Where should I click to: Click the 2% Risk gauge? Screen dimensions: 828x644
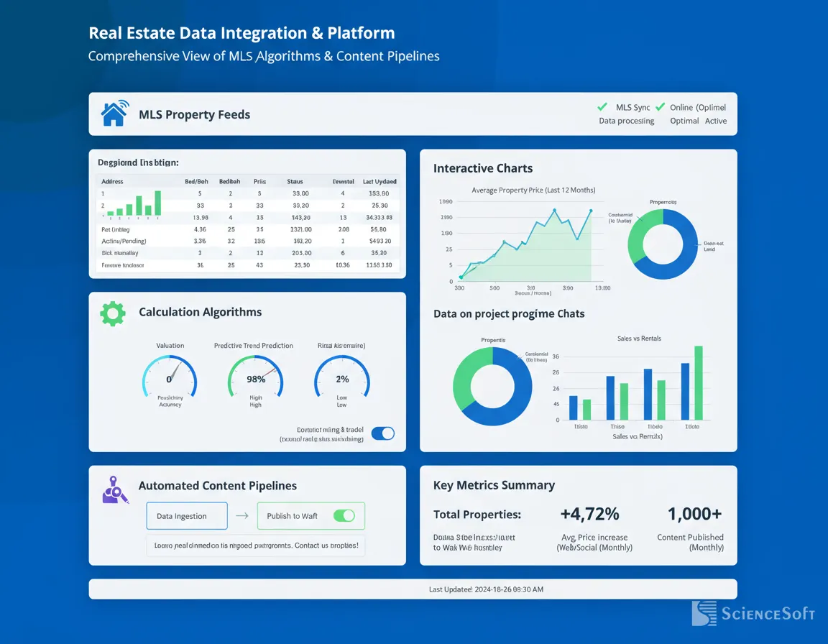(341, 377)
